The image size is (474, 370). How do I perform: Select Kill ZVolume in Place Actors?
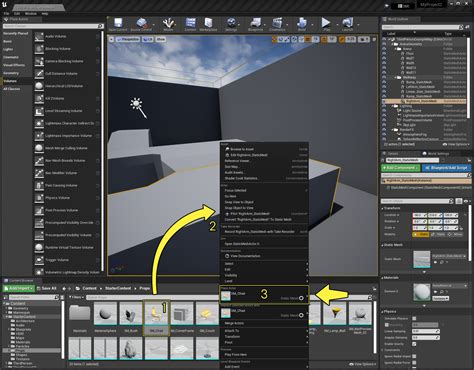[67, 98]
